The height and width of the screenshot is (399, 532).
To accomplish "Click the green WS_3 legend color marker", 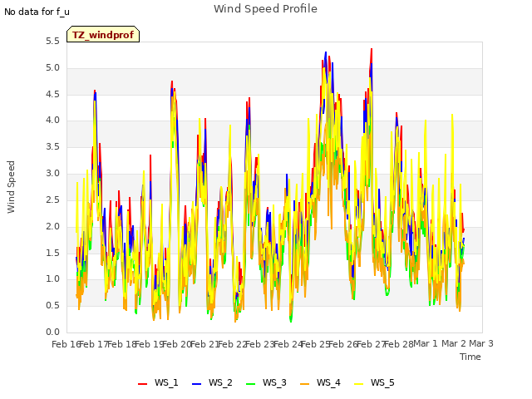I will click(251, 384).
